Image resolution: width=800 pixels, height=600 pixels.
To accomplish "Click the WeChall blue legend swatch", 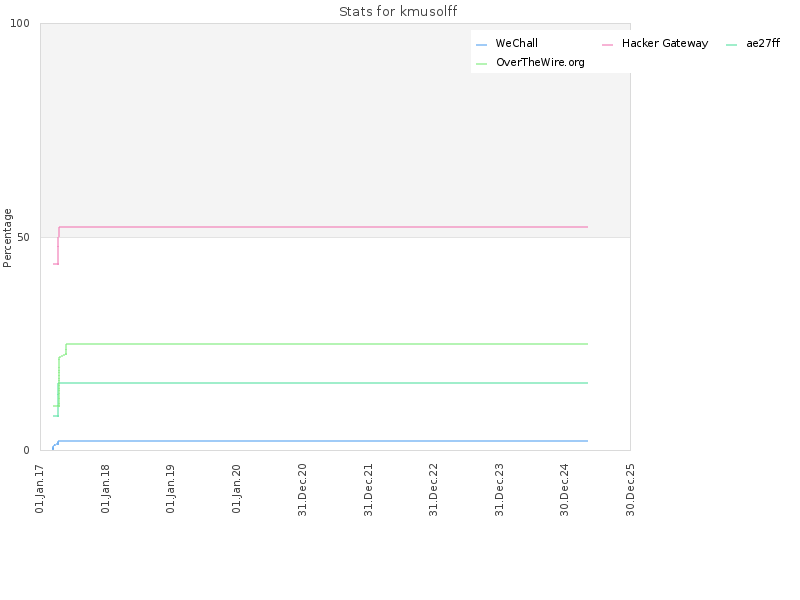I will pyautogui.click(x=481, y=45).
